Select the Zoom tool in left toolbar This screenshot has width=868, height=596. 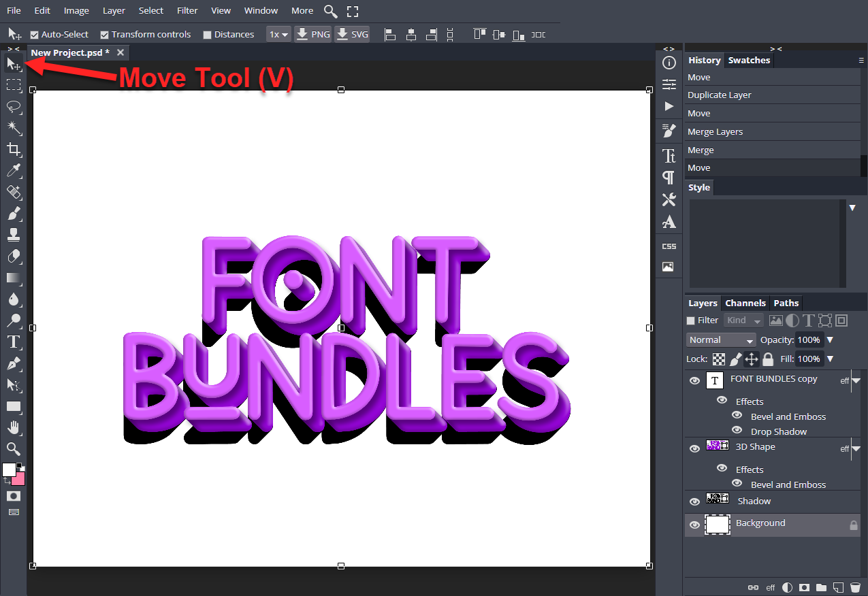coord(13,449)
